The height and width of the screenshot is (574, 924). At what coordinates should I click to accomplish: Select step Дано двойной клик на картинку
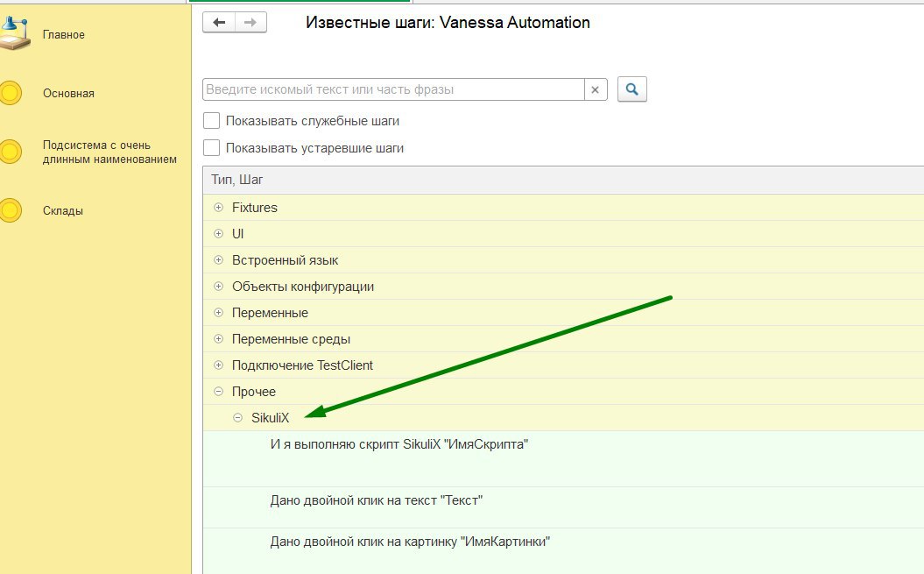click(410, 542)
